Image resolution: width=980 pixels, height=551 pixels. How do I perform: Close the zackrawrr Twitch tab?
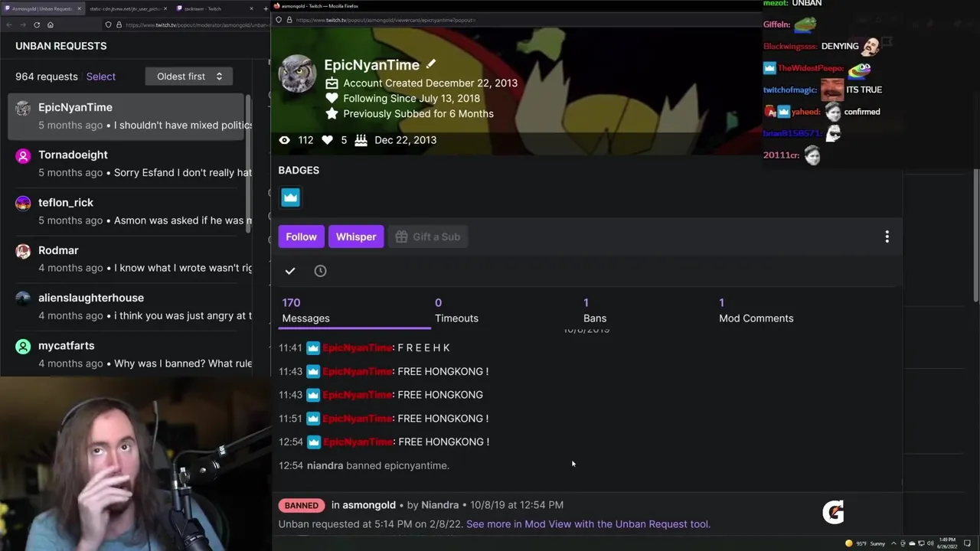[x=252, y=8]
